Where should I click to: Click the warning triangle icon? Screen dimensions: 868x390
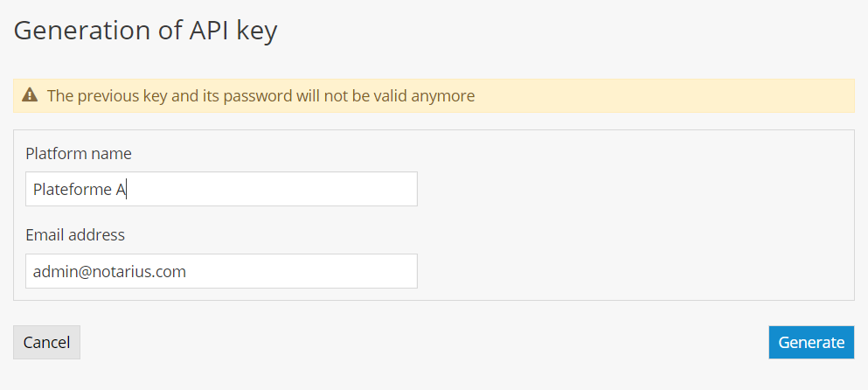click(x=30, y=95)
